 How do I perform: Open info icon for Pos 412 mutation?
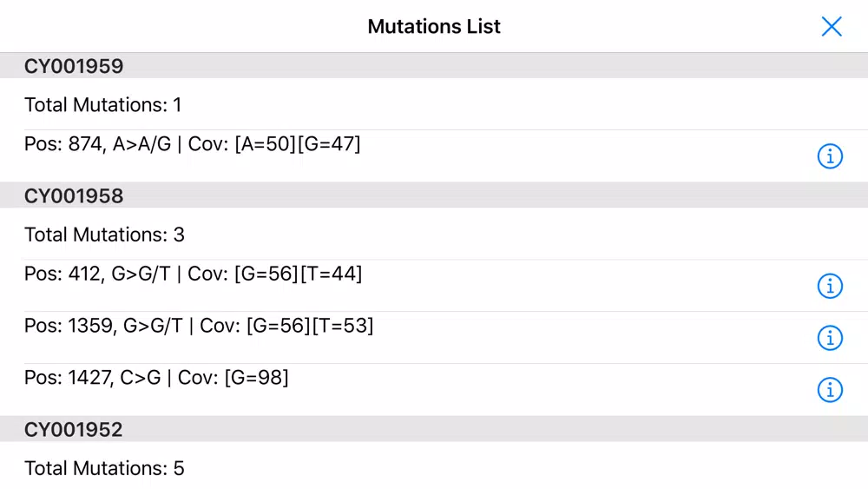[830, 286]
